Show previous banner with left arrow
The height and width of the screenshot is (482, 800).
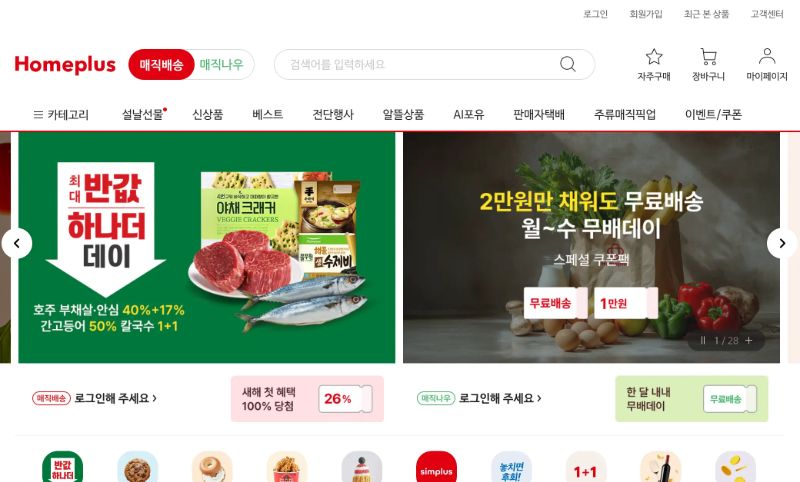coord(17,243)
